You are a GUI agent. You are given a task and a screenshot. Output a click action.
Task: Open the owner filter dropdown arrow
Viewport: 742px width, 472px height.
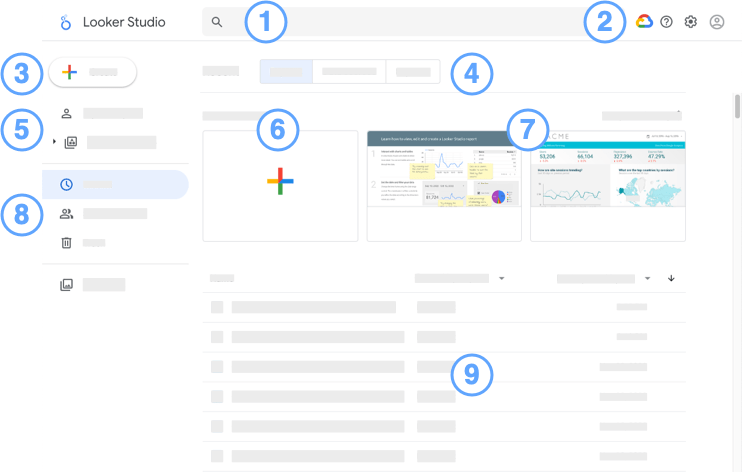pyautogui.click(x=502, y=278)
